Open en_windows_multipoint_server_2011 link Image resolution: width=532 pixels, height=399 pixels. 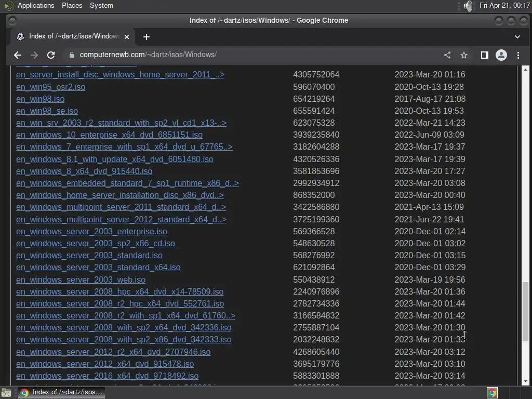(121, 207)
